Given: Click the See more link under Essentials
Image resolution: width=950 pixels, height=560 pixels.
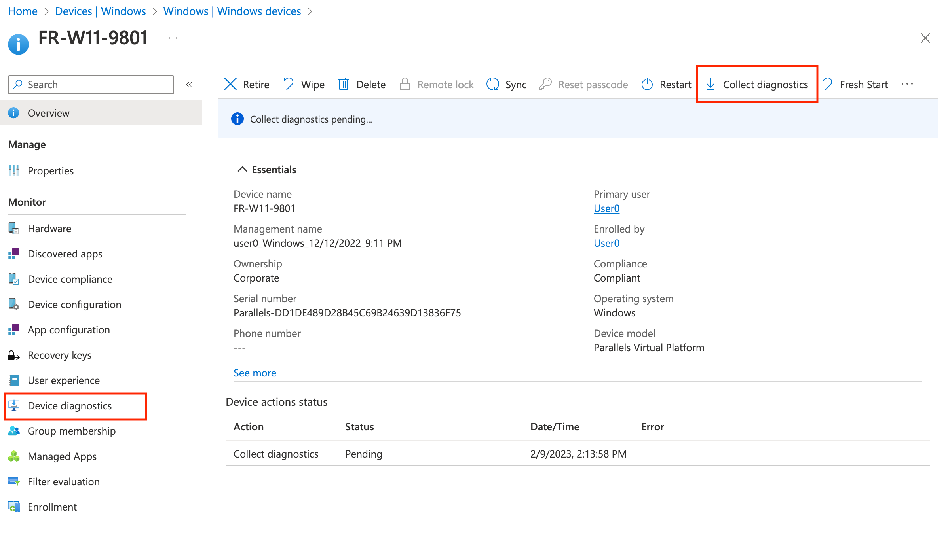Looking at the screenshot, I should [255, 373].
